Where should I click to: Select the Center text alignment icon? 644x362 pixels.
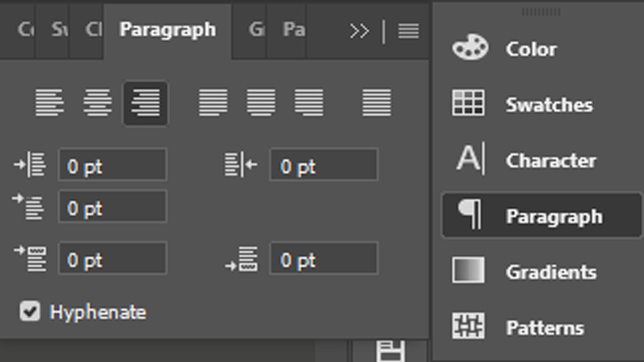[x=97, y=103]
